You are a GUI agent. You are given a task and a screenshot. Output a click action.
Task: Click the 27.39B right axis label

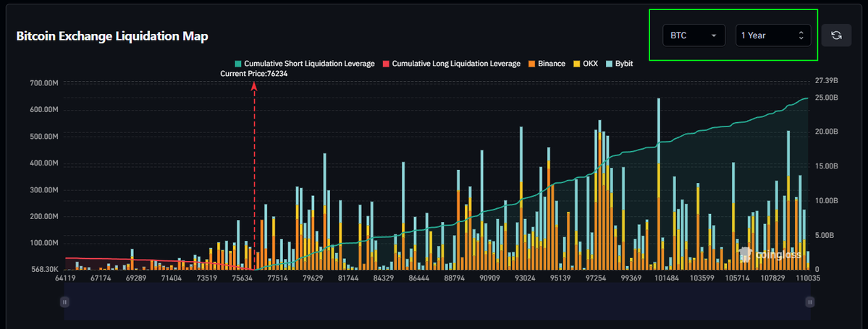pos(827,81)
